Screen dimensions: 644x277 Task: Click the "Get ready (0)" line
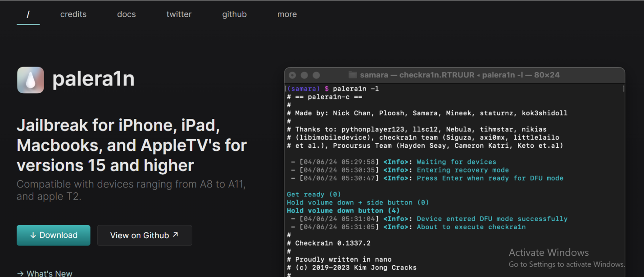(314, 194)
